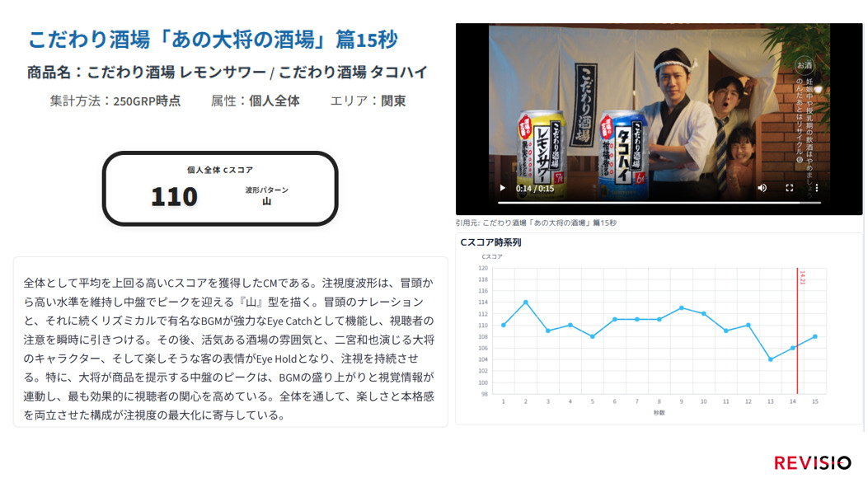The image size is (868, 483).
Task: Click the Cスコア時系列 chart title
Action: pyautogui.click(x=490, y=242)
